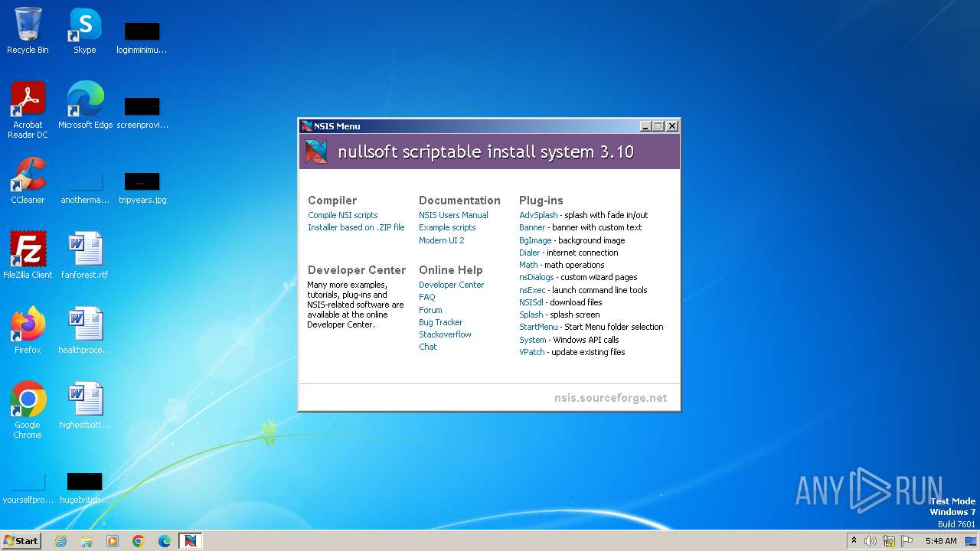980x551 pixels.
Task: Show hidden tray icons arrow
Action: pyautogui.click(x=854, y=541)
